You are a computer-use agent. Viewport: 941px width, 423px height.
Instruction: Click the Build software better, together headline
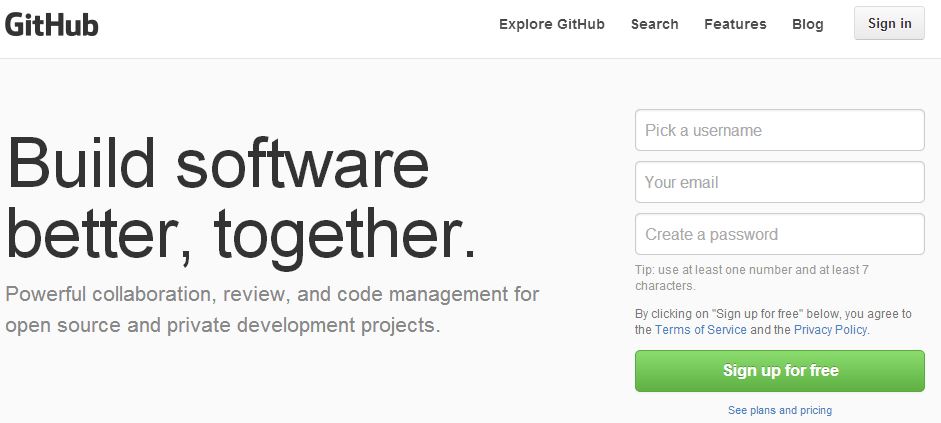tap(241, 202)
